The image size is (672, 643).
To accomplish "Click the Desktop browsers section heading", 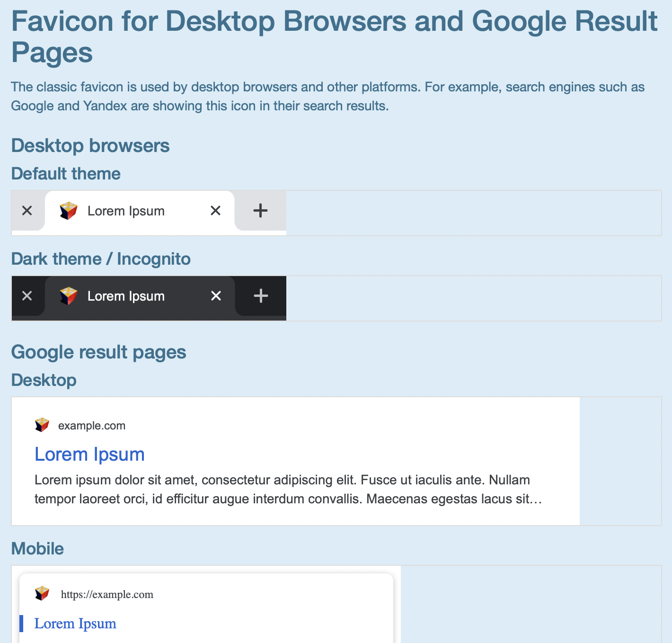I will [90, 145].
